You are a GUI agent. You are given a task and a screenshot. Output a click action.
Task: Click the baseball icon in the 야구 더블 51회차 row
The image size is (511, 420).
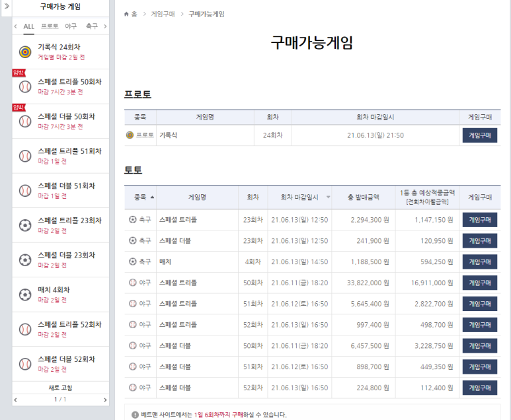point(132,367)
